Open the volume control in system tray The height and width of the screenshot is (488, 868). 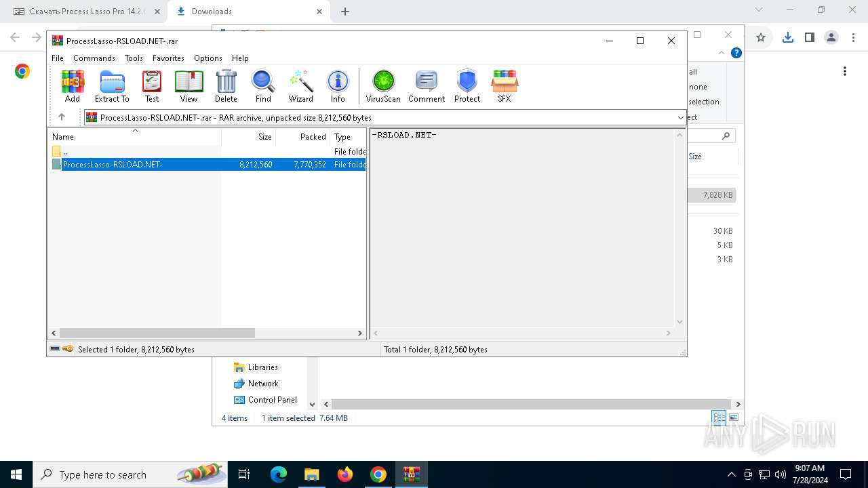[x=780, y=474]
